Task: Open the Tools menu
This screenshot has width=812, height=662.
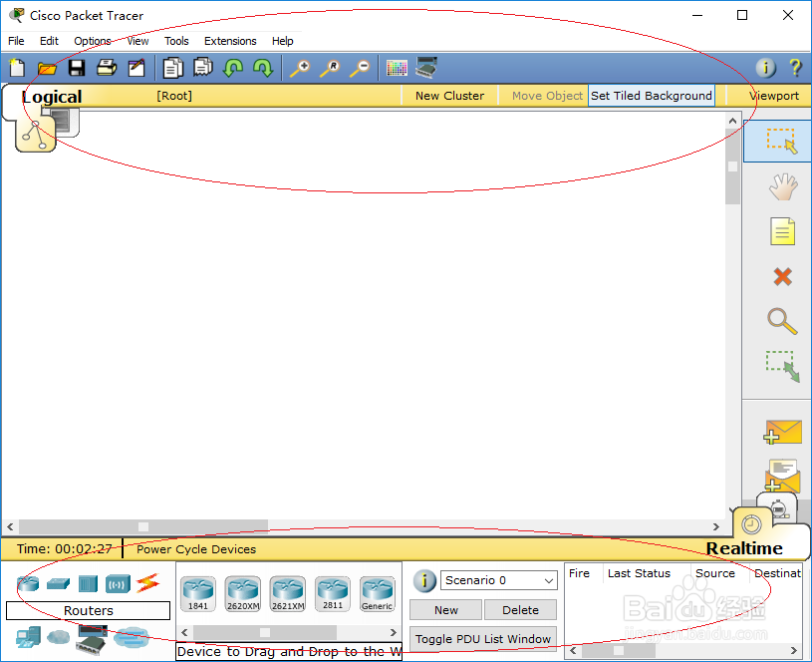Action: point(176,41)
